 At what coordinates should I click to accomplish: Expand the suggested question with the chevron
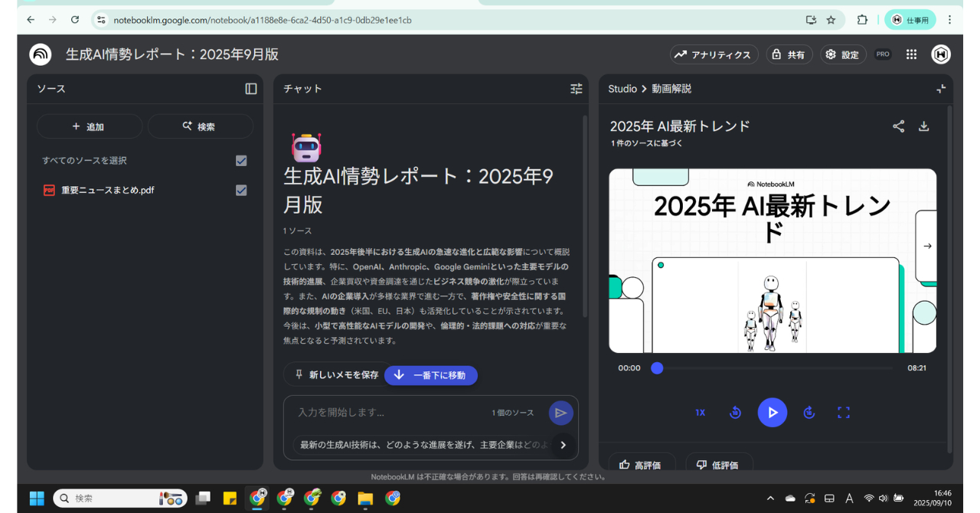pos(563,445)
